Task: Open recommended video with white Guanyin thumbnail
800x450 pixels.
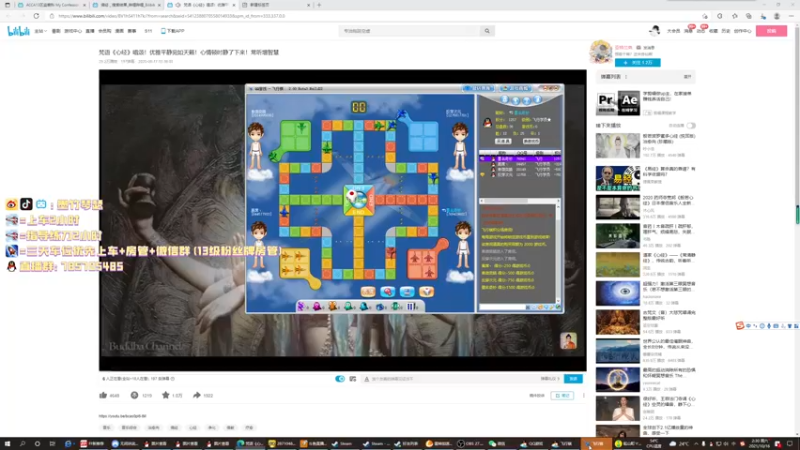Action: pos(617,146)
